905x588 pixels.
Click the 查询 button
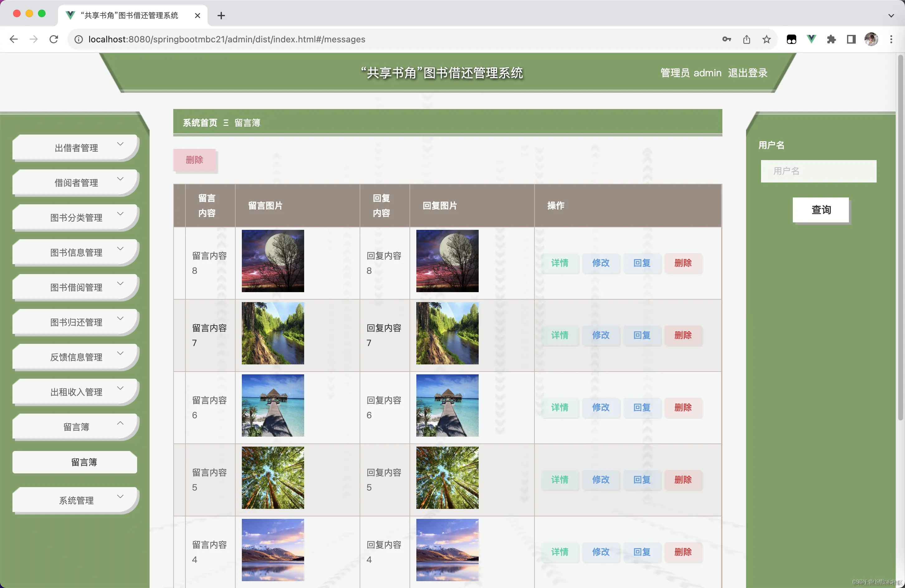[x=820, y=210]
